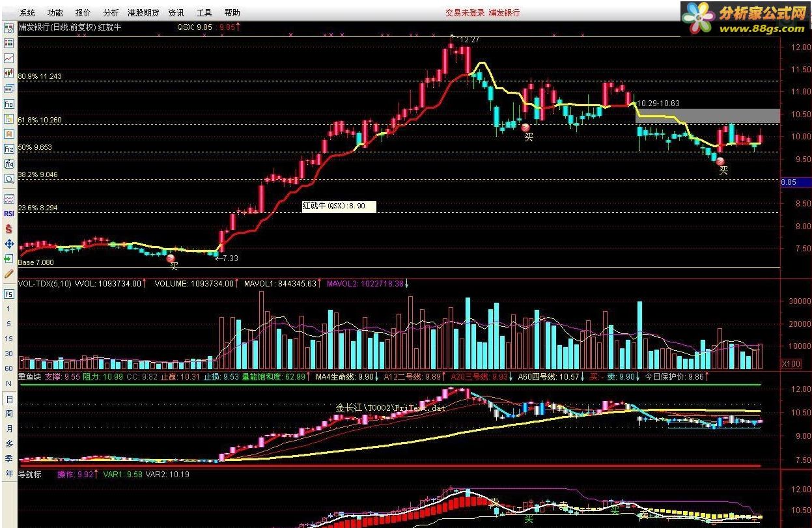This screenshot has height=528, width=812.
Task: Click the 红就牛(QSX):8.90 tooltip box
Action: pos(339,206)
